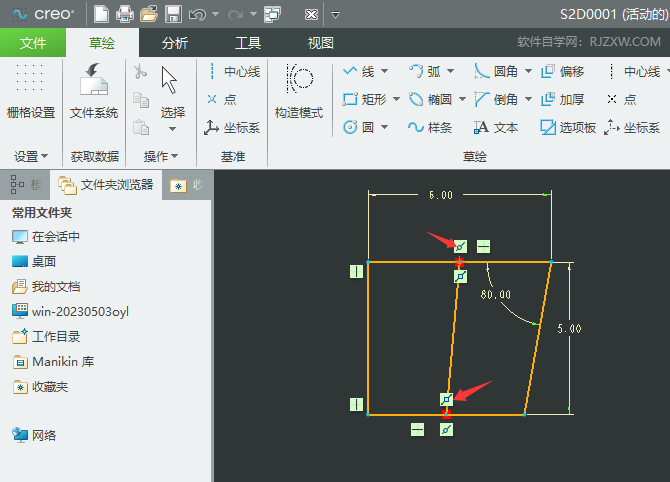Screen dimensions: 670x482
Task: Select 坐标系 in the 草绘 group
Action: coord(632,127)
